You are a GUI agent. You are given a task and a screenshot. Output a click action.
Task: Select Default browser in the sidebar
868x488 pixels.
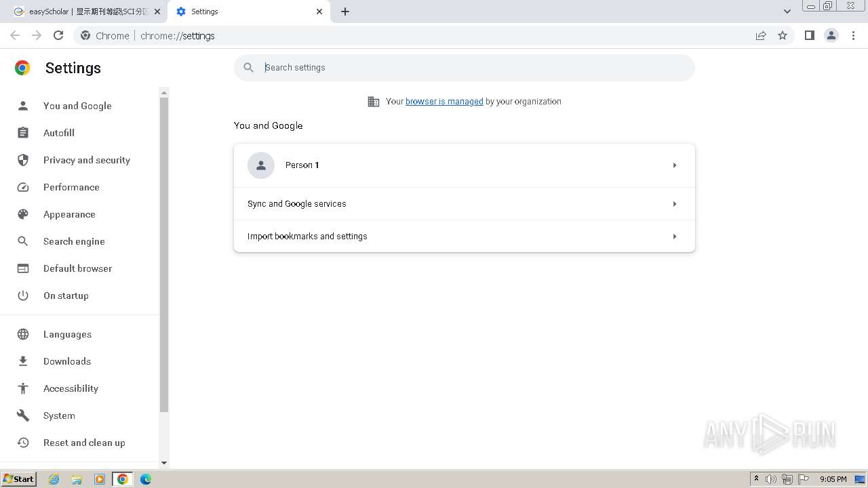[x=78, y=268]
